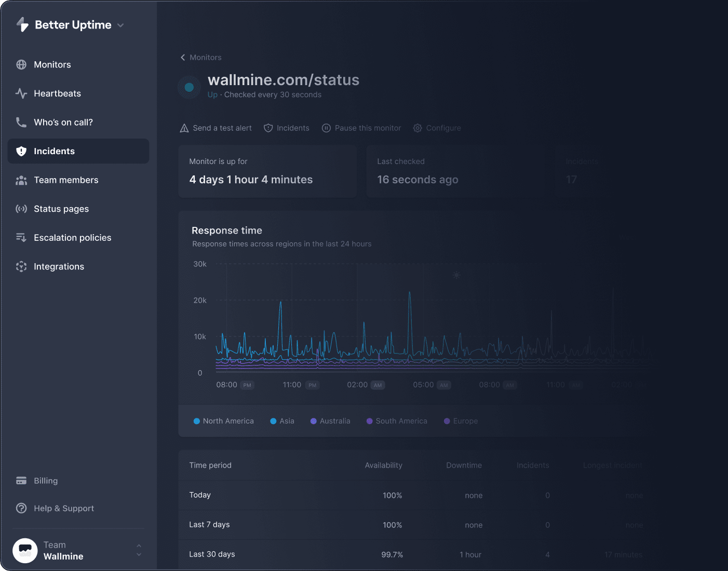Viewport: 728px width, 571px height.
Task: Click the Billing card icon
Action: [21, 481]
